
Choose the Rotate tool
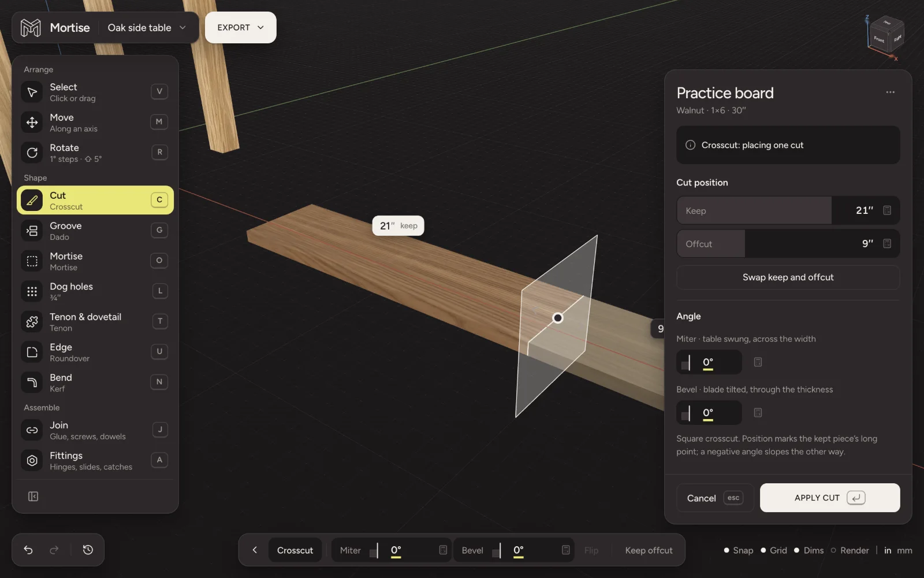click(x=95, y=153)
